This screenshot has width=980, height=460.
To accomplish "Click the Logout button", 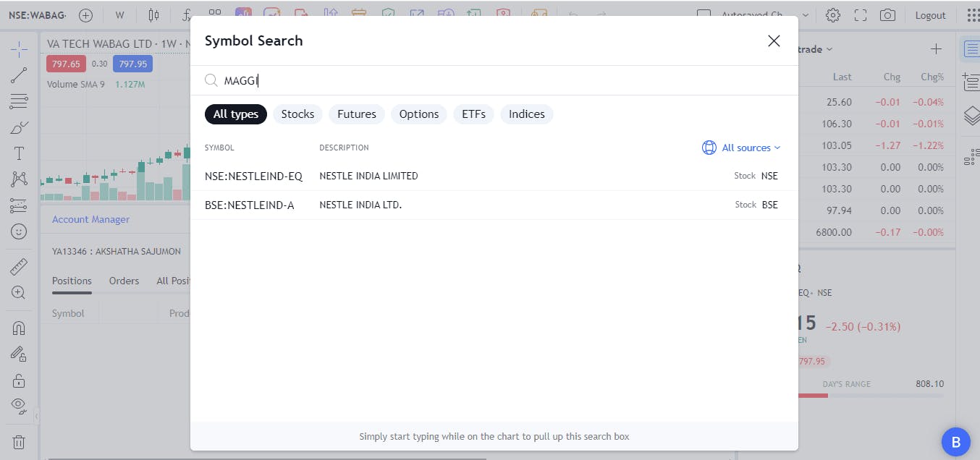I will pos(930,15).
